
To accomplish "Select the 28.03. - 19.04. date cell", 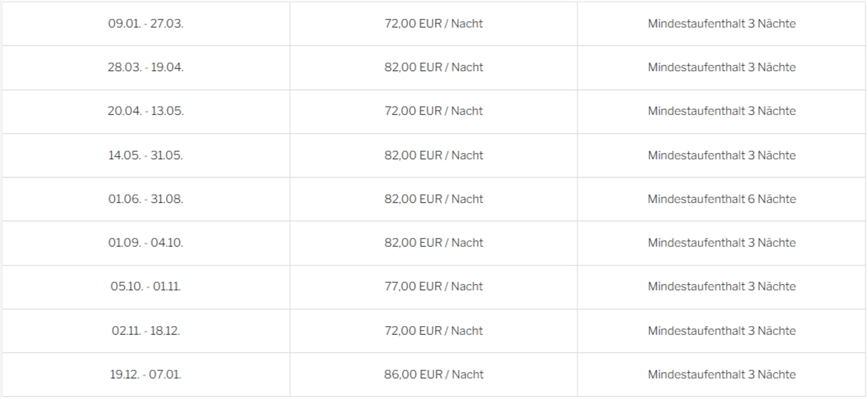I will click(x=146, y=67).
